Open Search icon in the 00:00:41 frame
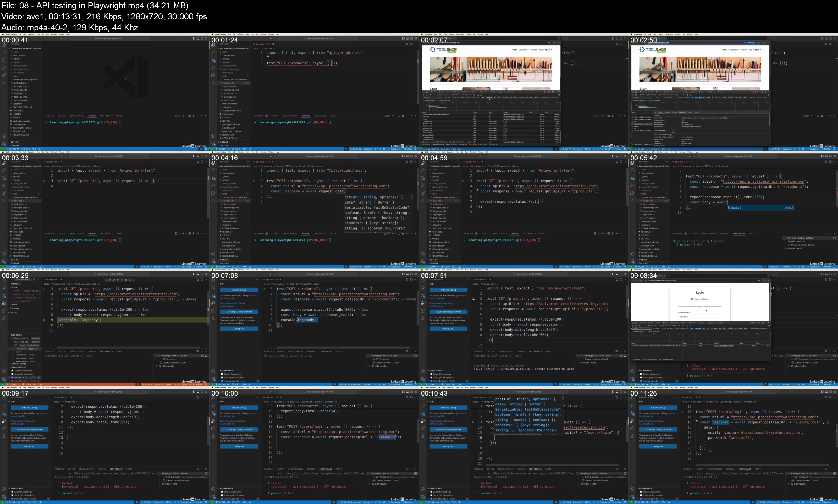Viewport: 838px width, 504px height. click(x=4, y=52)
